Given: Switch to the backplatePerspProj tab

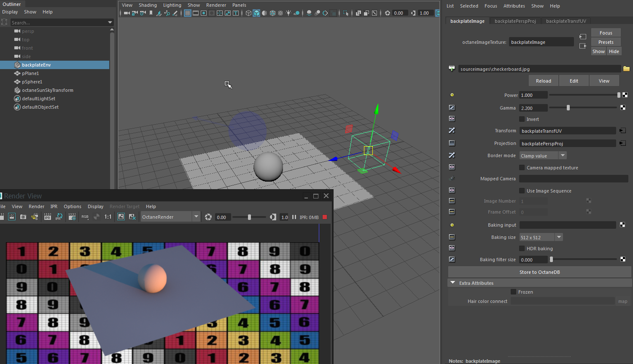Looking at the screenshot, I should pos(515,21).
